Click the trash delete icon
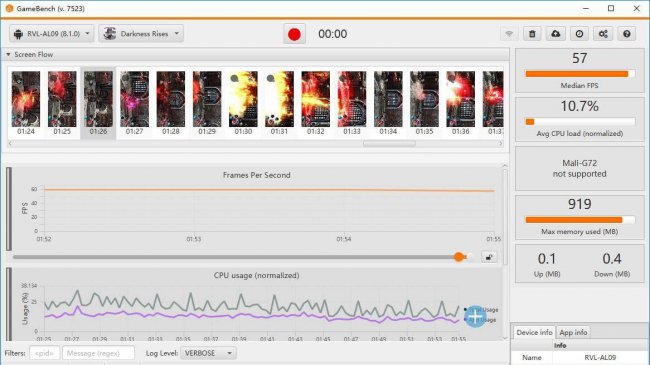Viewport: 650px width, 365px height. (x=532, y=34)
